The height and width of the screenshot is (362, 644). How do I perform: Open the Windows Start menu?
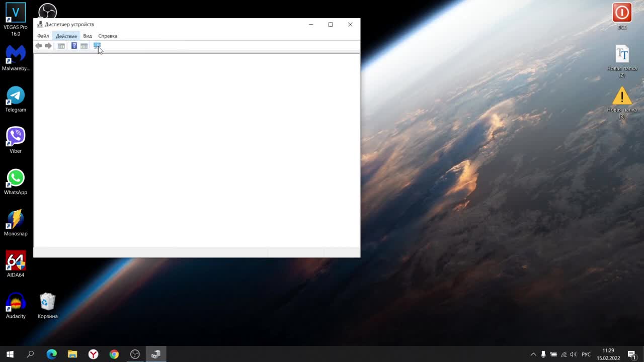pos(10,354)
